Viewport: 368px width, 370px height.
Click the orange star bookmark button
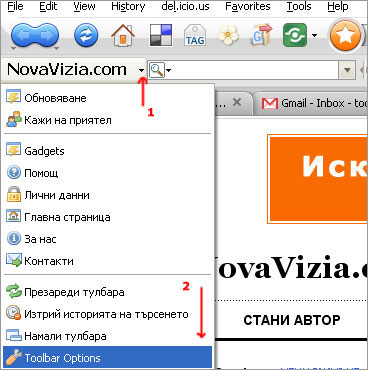point(345,36)
